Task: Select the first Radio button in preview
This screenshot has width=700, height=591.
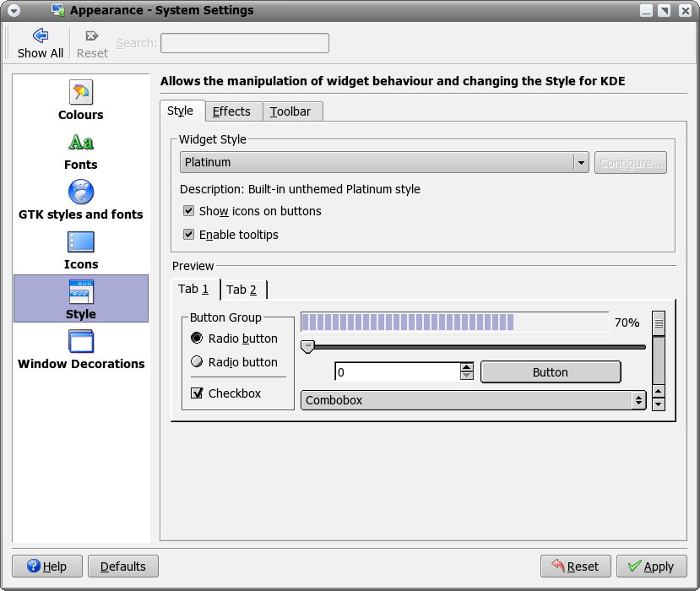Action: pyautogui.click(x=197, y=338)
